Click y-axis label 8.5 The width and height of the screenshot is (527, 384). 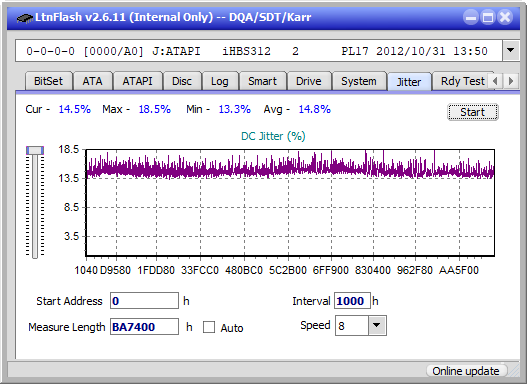pos(71,207)
